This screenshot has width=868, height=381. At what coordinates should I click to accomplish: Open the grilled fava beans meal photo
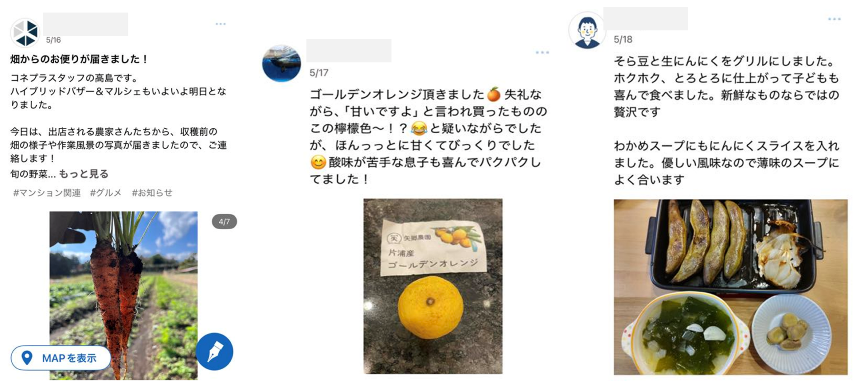coord(731,287)
